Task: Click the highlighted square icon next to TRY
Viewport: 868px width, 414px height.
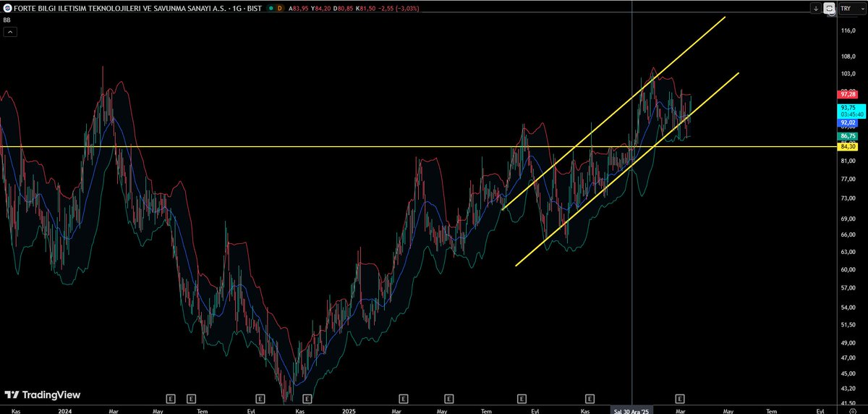Action: click(x=829, y=9)
